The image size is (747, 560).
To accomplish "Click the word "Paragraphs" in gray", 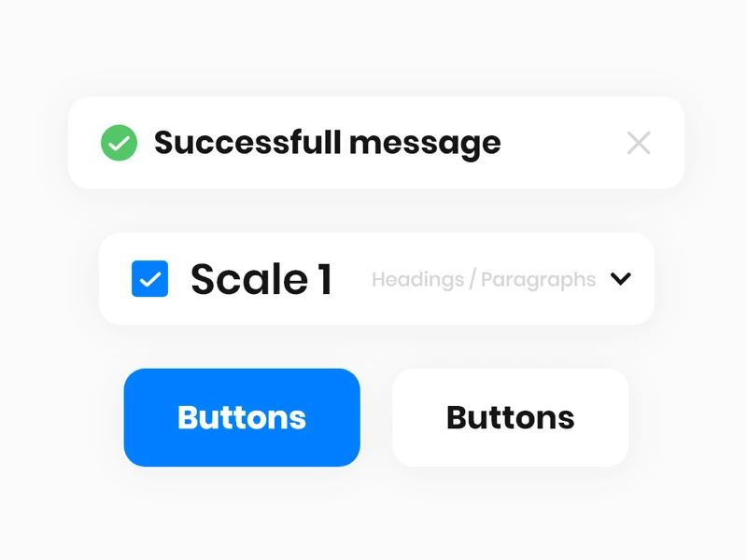I will click(x=539, y=279).
